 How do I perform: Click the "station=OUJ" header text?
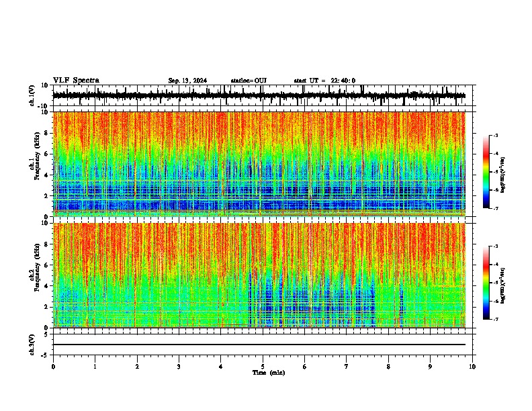tap(249, 81)
